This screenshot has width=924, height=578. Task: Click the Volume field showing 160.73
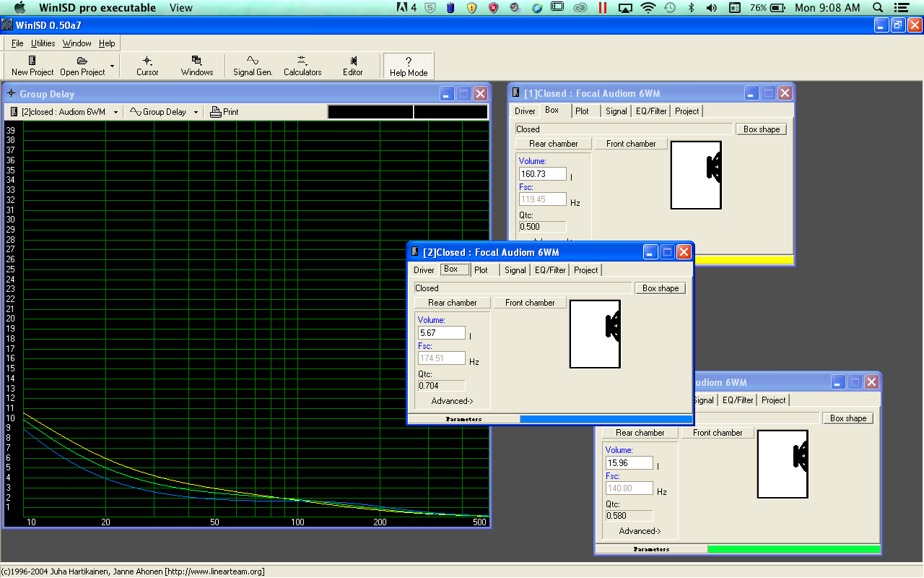pos(543,174)
